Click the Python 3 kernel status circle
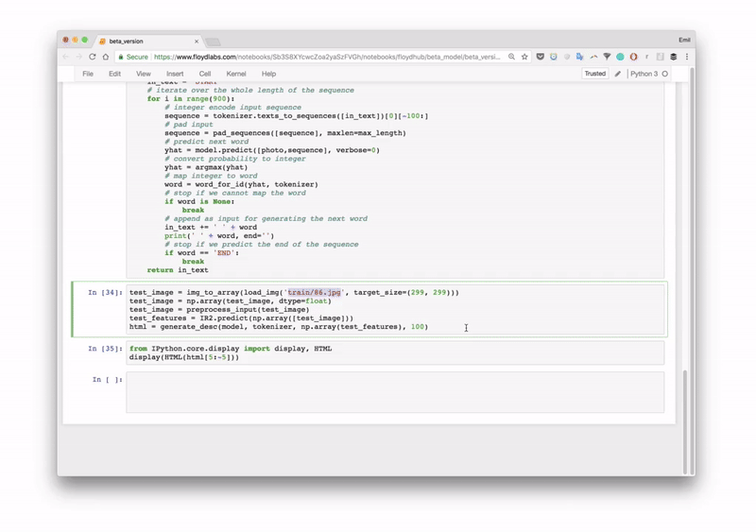756x532 pixels. point(665,74)
